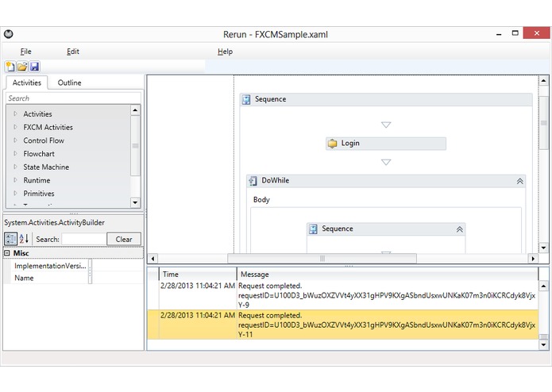The width and height of the screenshot is (552, 392).
Task: Click designer vertical scrollbar up arrow
Action: [543, 81]
